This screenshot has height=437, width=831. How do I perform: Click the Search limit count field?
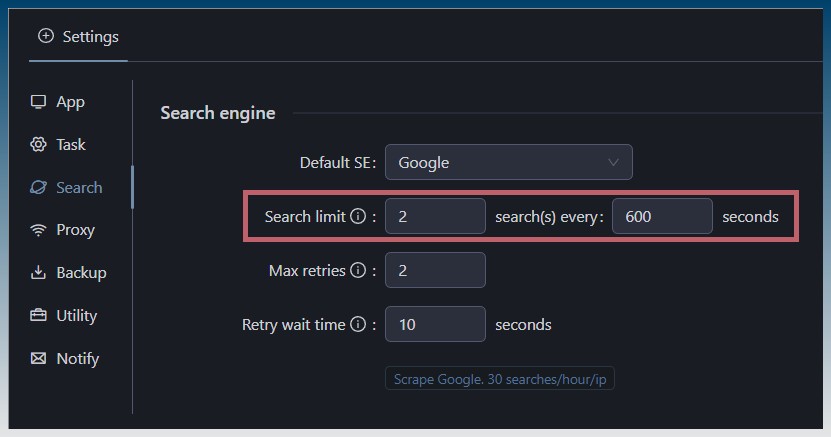coord(435,217)
